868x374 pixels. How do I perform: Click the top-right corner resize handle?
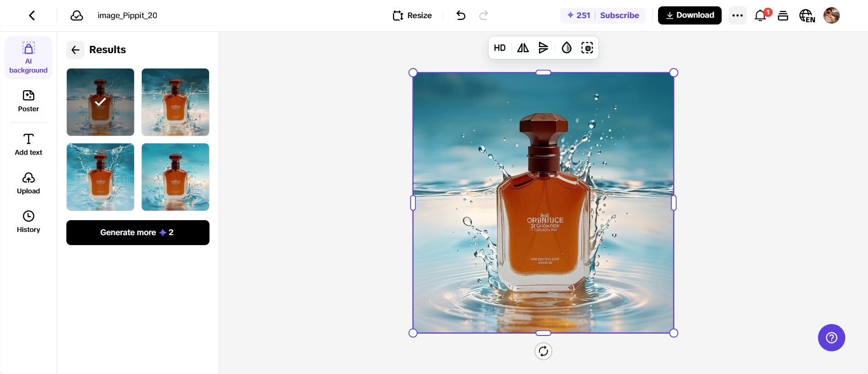[x=674, y=73]
